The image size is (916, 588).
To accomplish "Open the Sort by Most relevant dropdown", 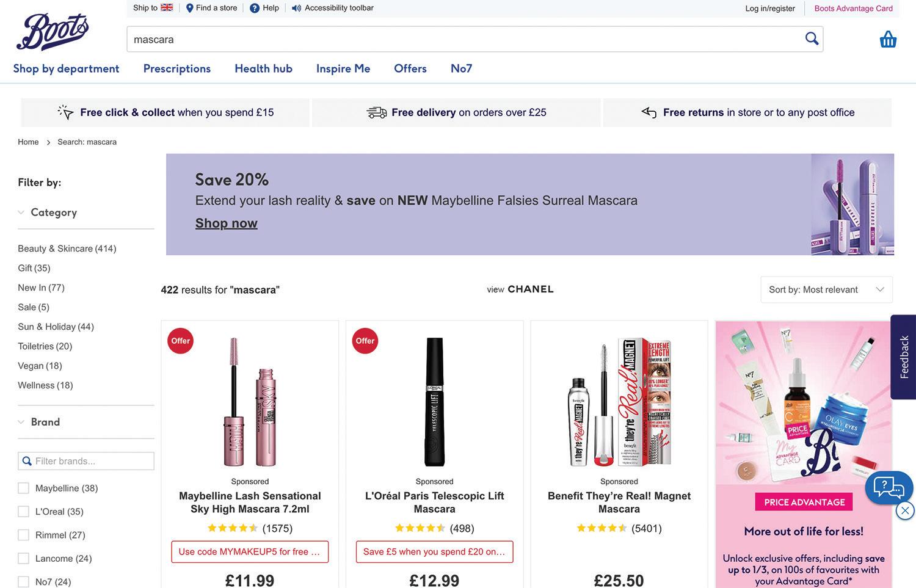I will [x=826, y=289].
